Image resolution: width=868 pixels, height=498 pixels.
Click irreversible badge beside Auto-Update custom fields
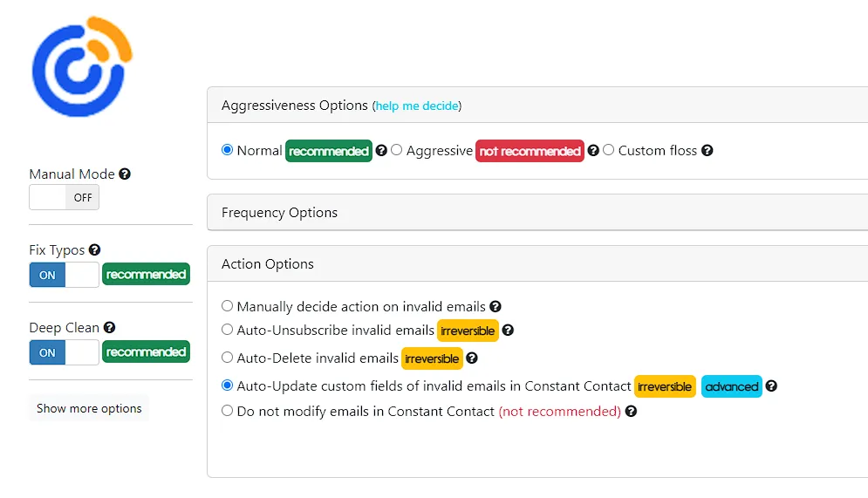[x=665, y=386]
